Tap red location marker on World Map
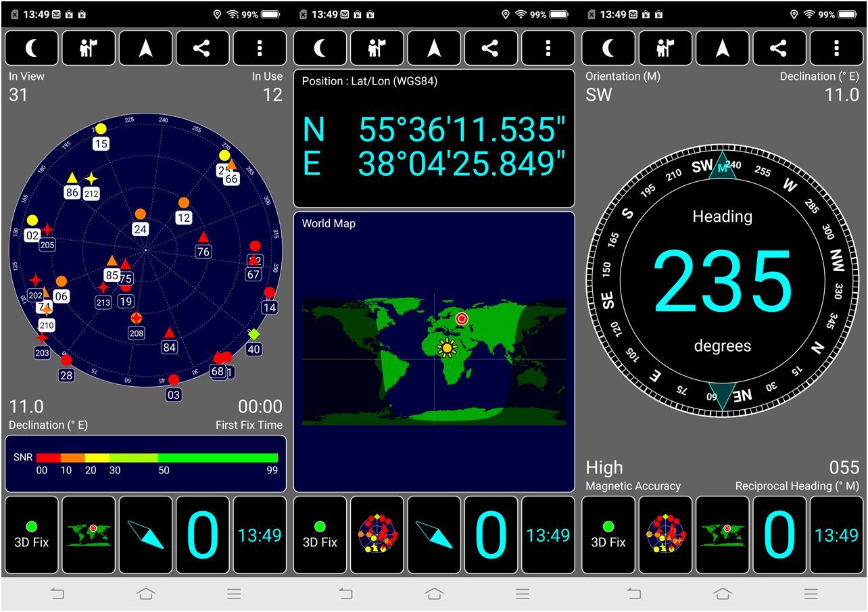 click(462, 318)
